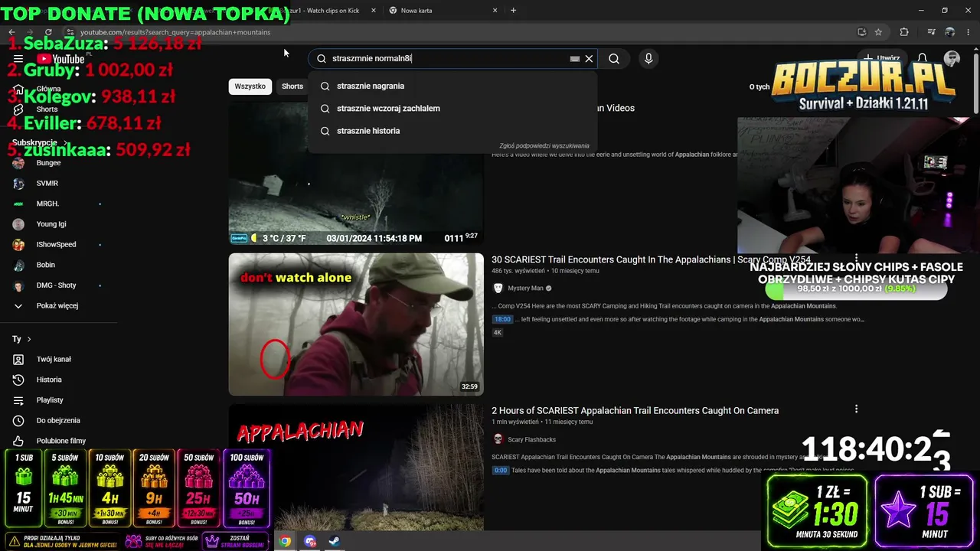Play the whistle night-vision video thumbnail

tap(356, 173)
